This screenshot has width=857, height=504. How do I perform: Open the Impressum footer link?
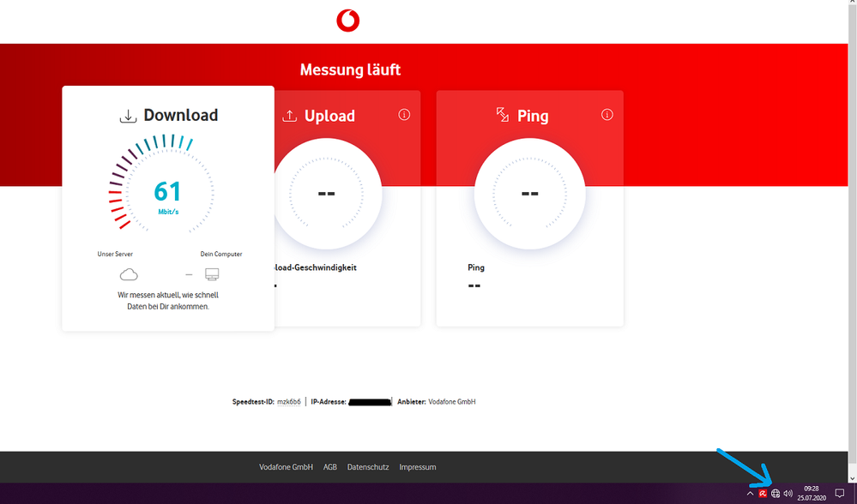coord(418,466)
